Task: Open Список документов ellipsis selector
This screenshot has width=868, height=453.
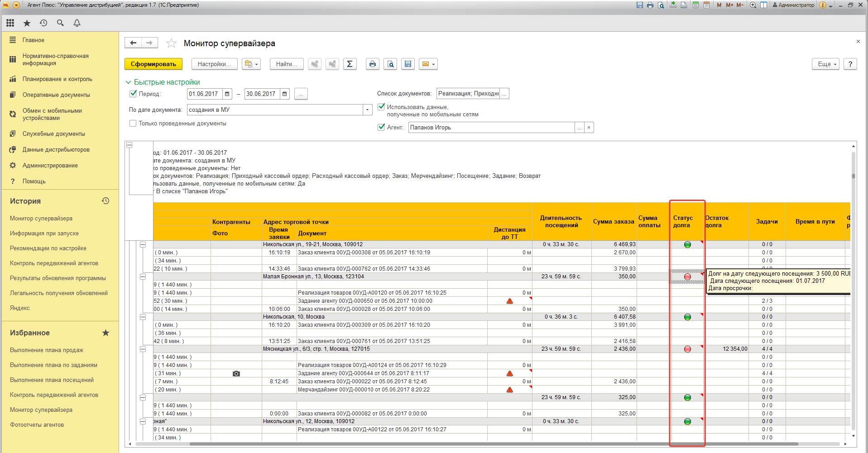Action: click(x=505, y=94)
